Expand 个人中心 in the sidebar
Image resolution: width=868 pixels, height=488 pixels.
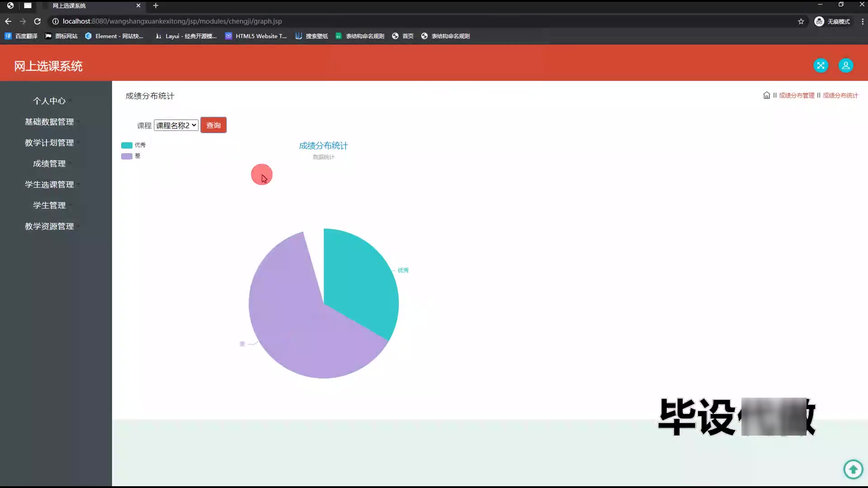pos(49,101)
